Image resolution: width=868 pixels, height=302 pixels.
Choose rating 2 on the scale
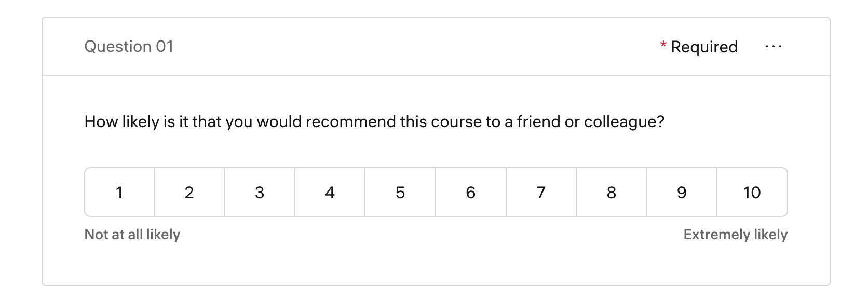[x=189, y=193]
